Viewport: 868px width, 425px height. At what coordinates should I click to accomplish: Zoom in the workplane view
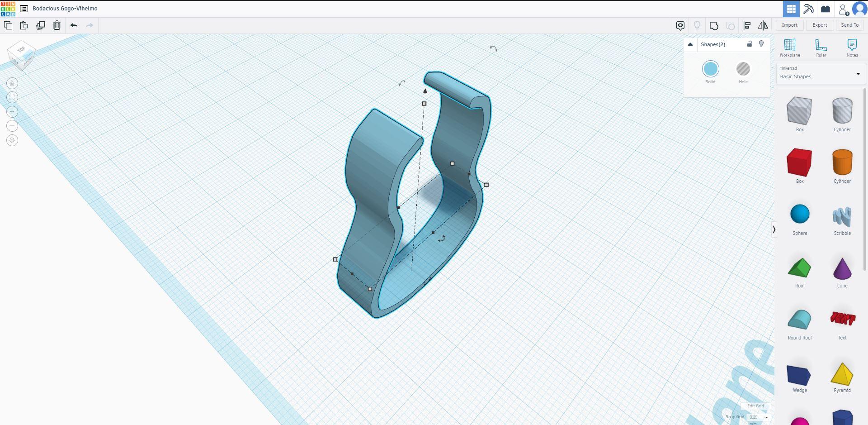[x=12, y=112]
